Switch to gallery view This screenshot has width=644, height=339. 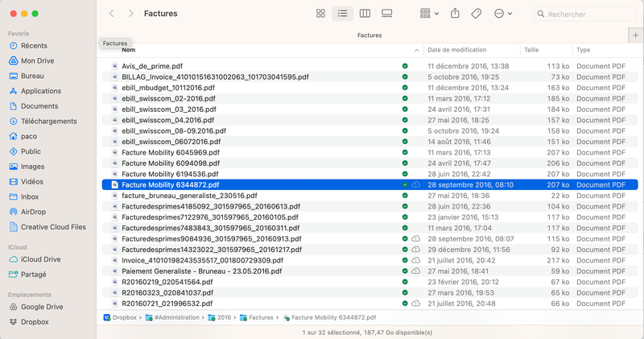[386, 14]
